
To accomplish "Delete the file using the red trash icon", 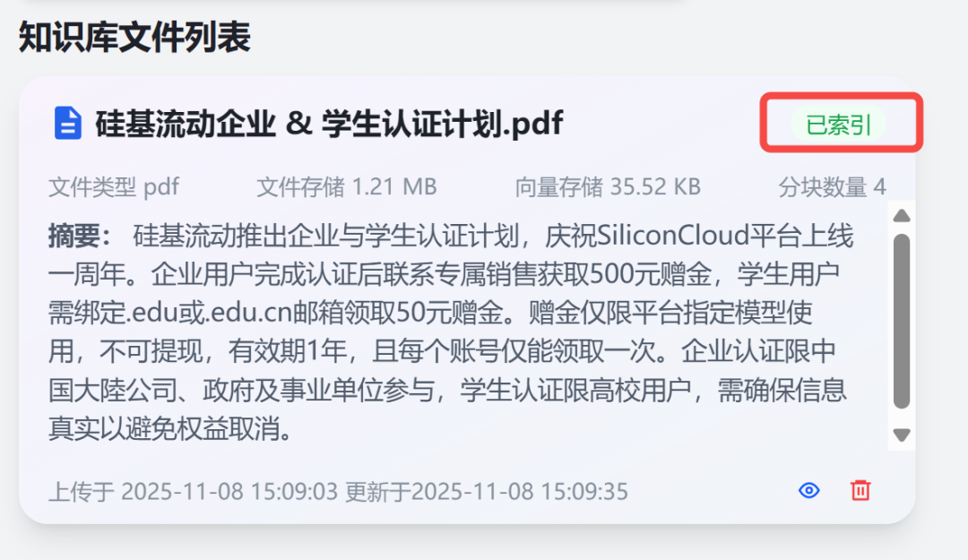I will [x=860, y=490].
